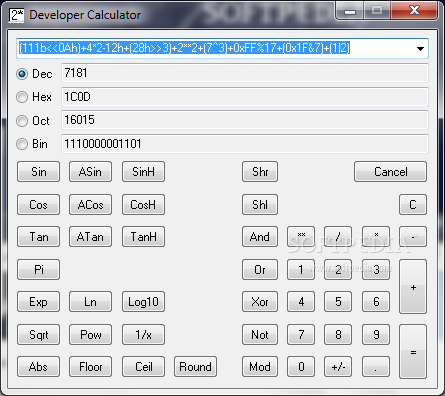Select the Hex radio button
The height and width of the screenshot is (396, 445).
coord(22,97)
